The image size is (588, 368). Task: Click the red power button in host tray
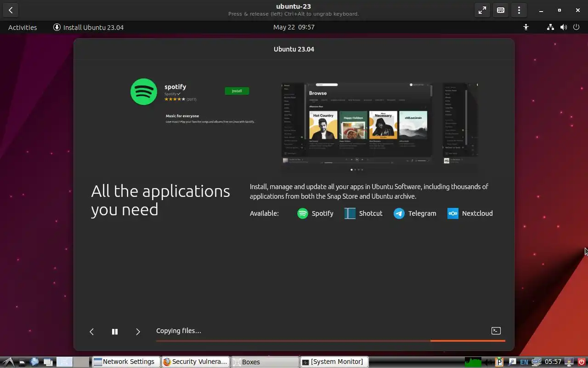pyautogui.click(x=582, y=362)
